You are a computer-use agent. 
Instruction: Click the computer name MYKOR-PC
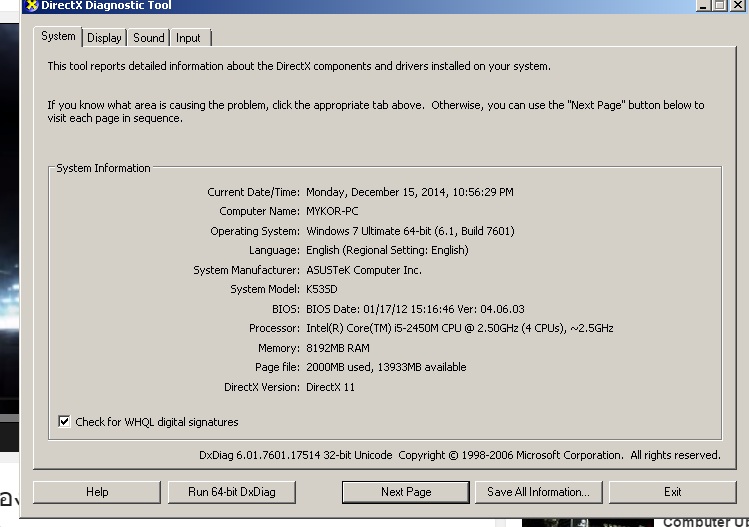332,211
